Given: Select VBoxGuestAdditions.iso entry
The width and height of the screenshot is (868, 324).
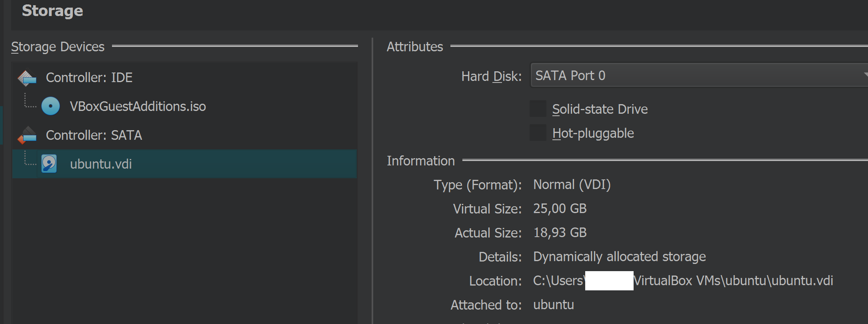Looking at the screenshot, I should point(138,107).
